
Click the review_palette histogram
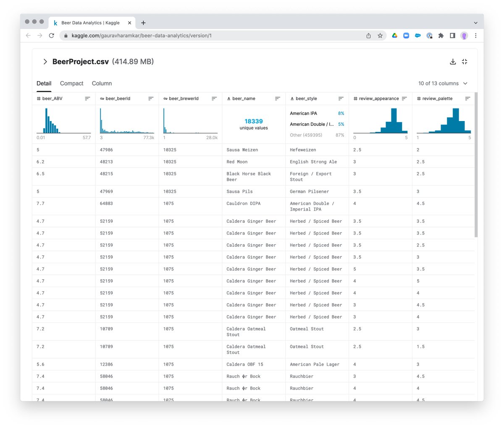(x=444, y=121)
